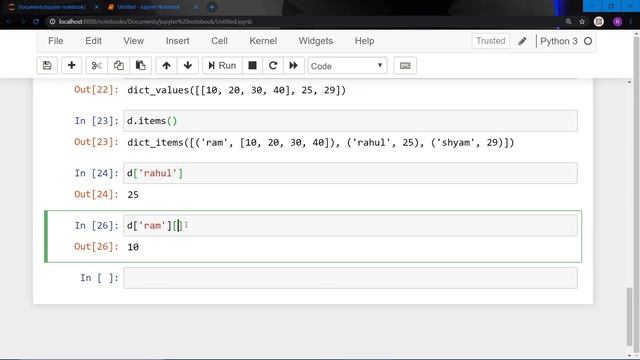Click the pencil edit mode indicator
Screen dimensions: 640x360
522,41
